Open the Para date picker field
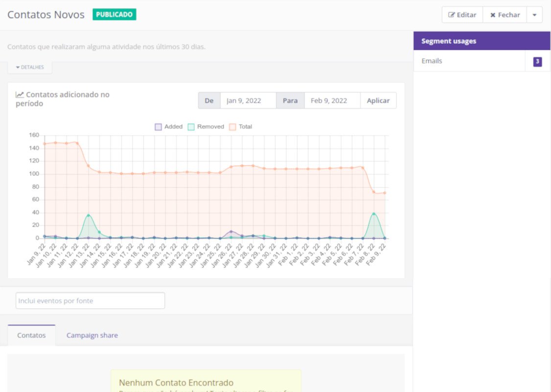Viewport: 551px width, 392px height. 332,101
